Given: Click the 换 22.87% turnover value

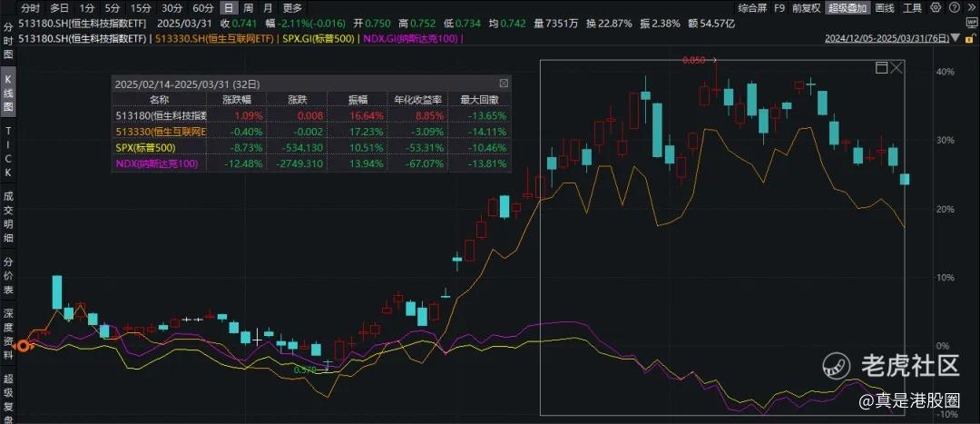Looking at the screenshot, I should click(x=610, y=23).
